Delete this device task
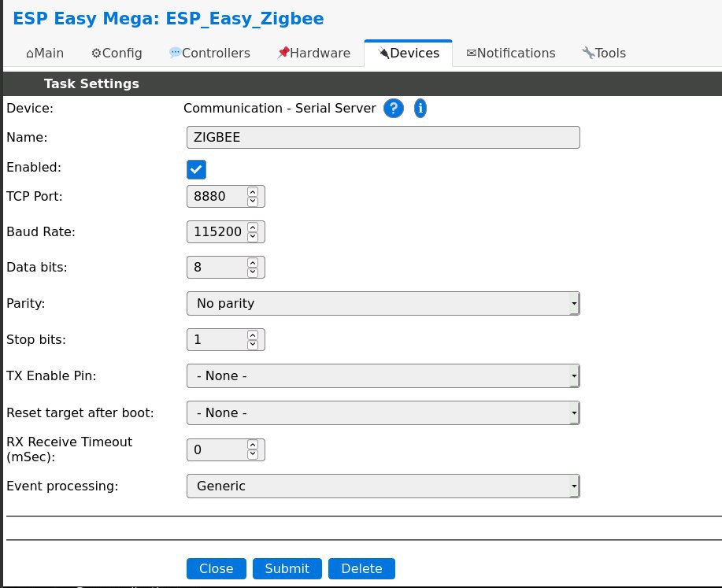 point(361,568)
